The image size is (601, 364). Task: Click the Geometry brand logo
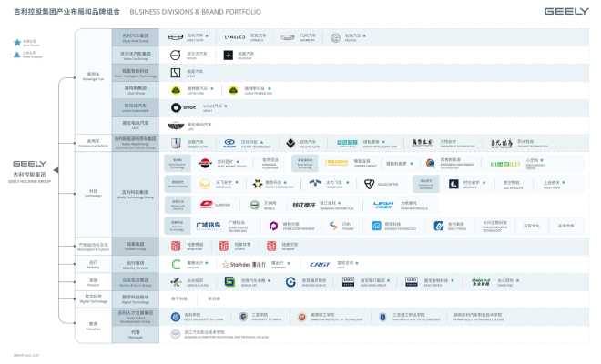click(288, 37)
